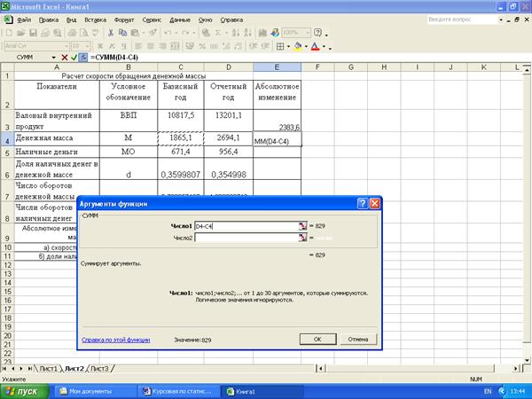This screenshot has height=399, width=532.
Task: Collapse dialog using Число1 range selector icon
Action: (x=302, y=226)
